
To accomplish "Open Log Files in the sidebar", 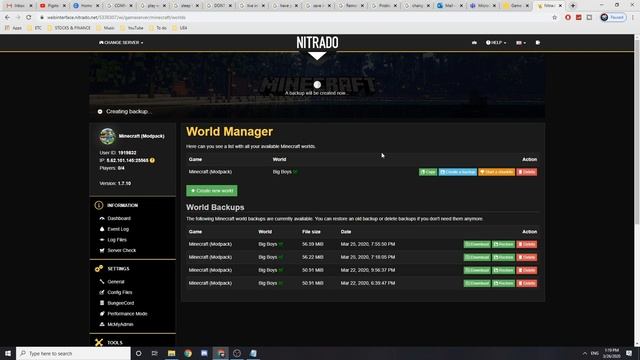I will tap(117, 240).
